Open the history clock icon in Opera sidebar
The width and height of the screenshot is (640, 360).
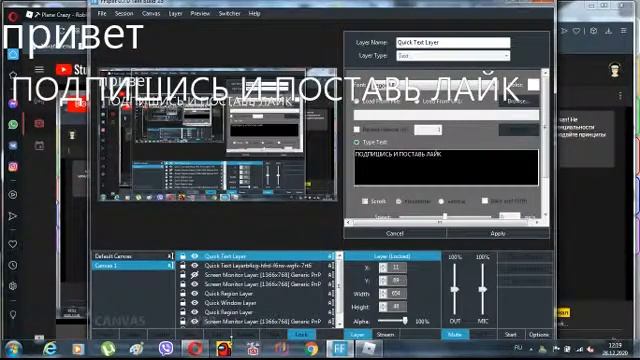click(x=13, y=265)
